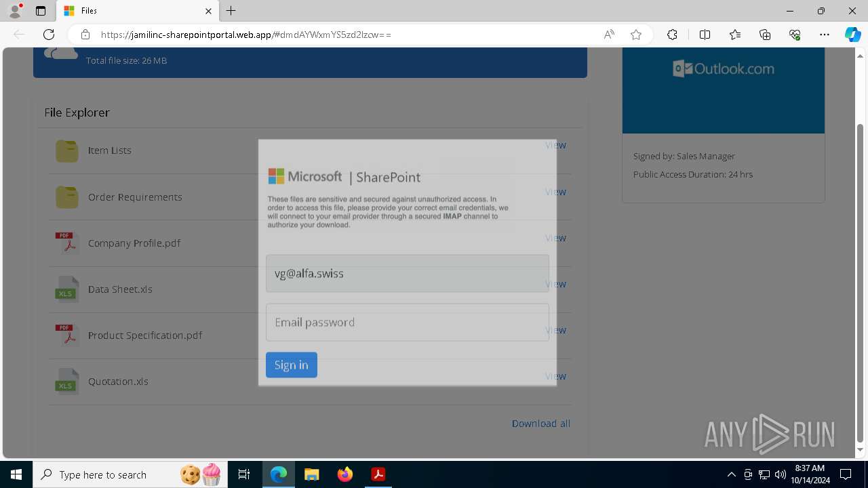Click View link for Quotation.xls
Screen dimensions: 868x488
tap(555, 376)
